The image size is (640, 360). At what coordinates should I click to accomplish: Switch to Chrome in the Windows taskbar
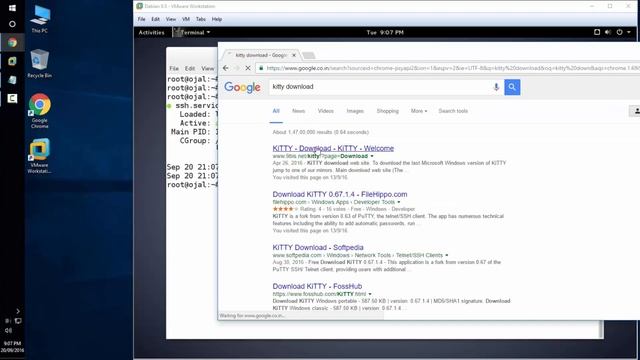click(12, 42)
